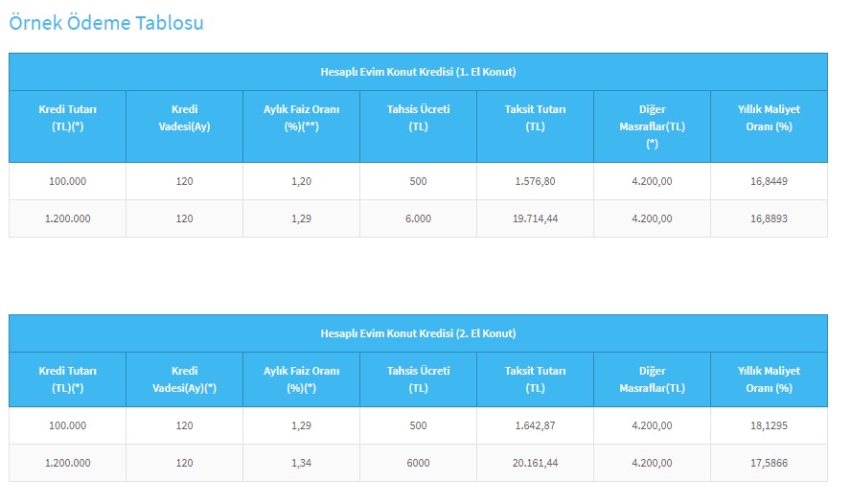851x504 pixels.
Task: Select the 6.000 allocation fee cell in the 1. El table
Action: tap(418, 218)
